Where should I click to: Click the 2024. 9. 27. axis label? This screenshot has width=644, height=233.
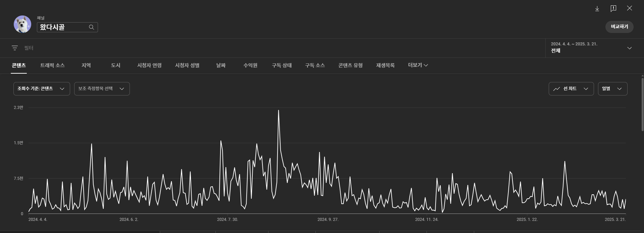pyautogui.click(x=328, y=220)
